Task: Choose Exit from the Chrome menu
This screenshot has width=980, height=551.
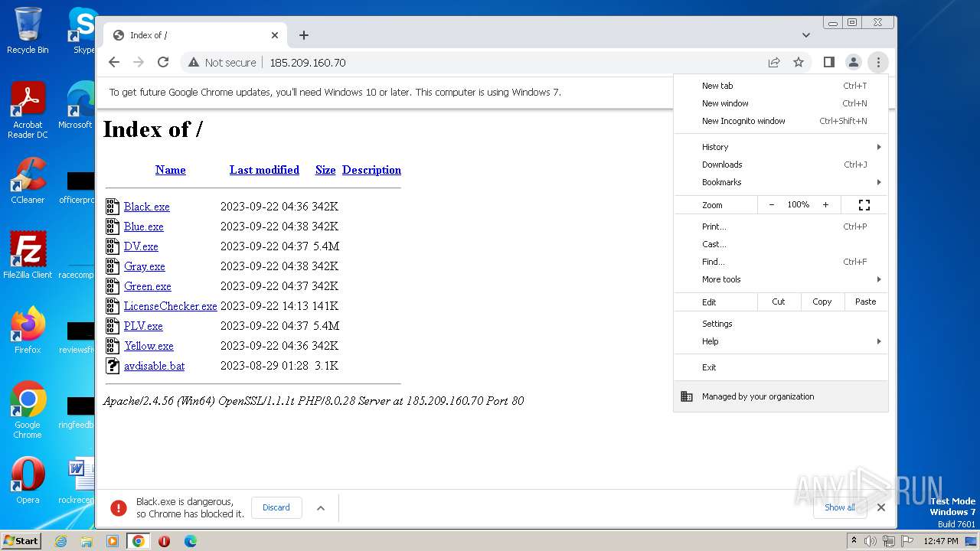Action: click(781, 367)
